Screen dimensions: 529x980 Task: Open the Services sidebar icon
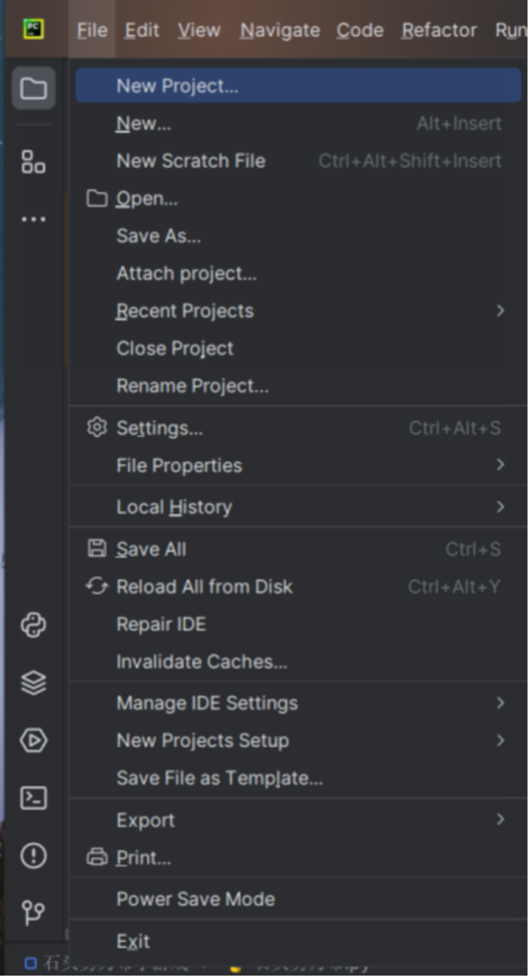[34, 740]
